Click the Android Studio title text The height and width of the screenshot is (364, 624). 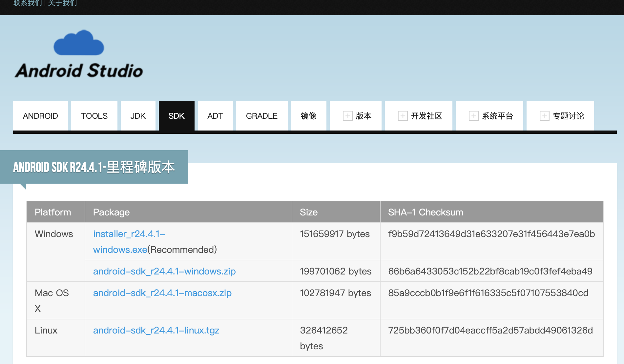[x=79, y=71]
